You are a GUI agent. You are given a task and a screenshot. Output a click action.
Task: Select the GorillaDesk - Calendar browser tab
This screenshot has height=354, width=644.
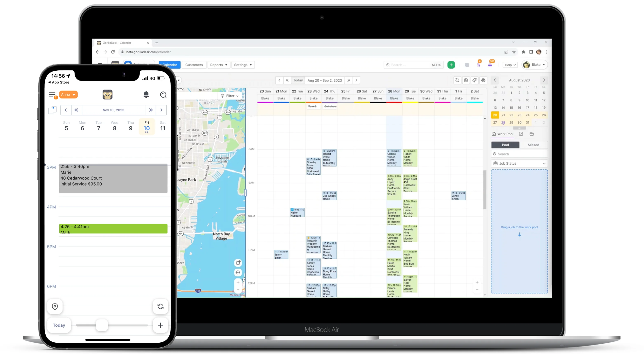pyautogui.click(x=122, y=43)
